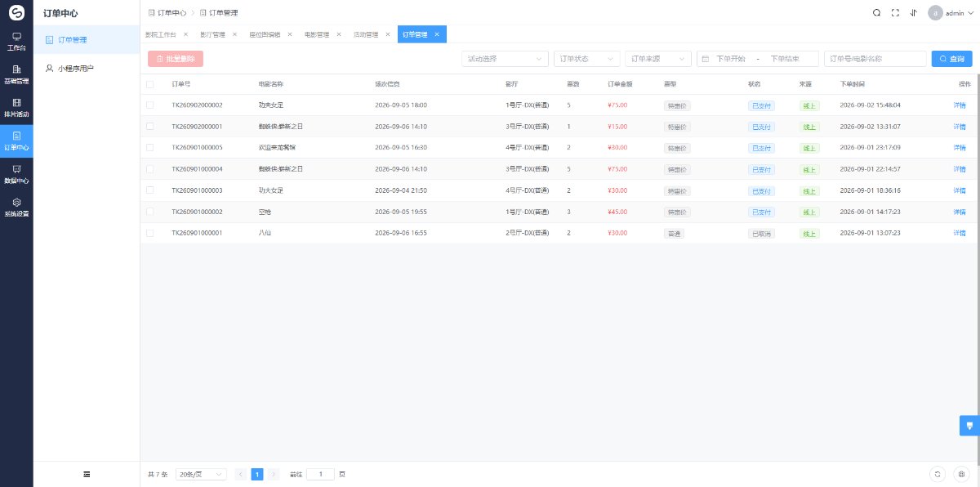The width and height of the screenshot is (980, 487).
Task: Open table column settings gear icon
Action: click(961, 474)
